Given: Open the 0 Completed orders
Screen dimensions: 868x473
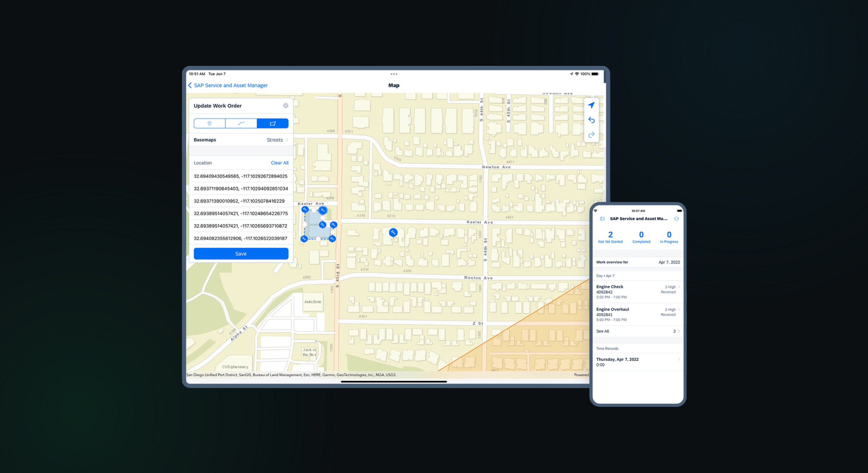Looking at the screenshot, I should click(641, 237).
